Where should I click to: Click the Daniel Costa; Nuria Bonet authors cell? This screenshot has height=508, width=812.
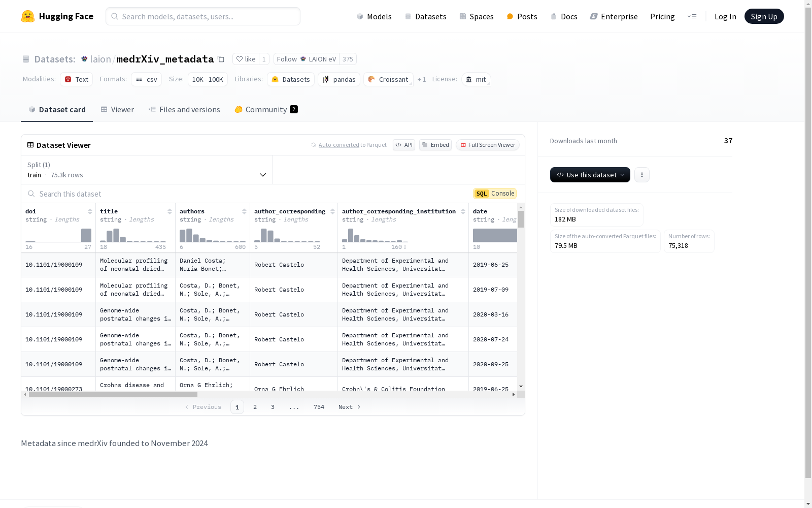(x=213, y=265)
